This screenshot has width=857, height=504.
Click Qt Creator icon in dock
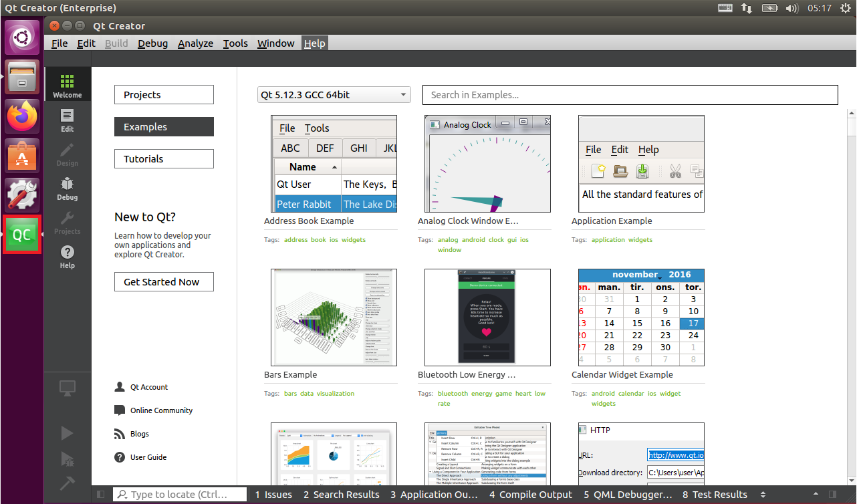click(x=23, y=234)
